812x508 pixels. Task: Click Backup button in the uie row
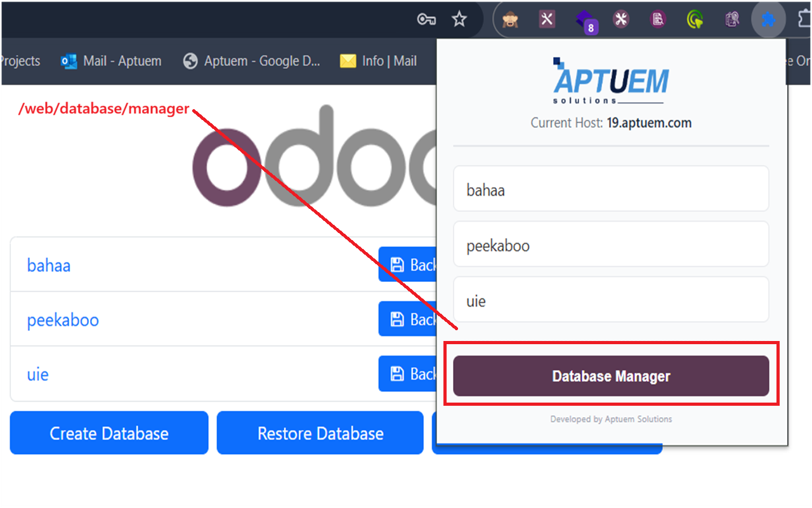tap(407, 373)
